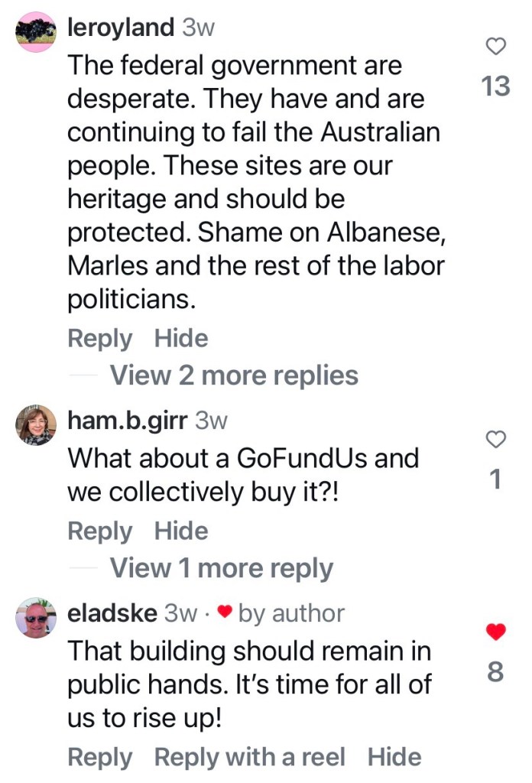
Task: Hide ham.b.girr's comment
Action: [181, 531]
